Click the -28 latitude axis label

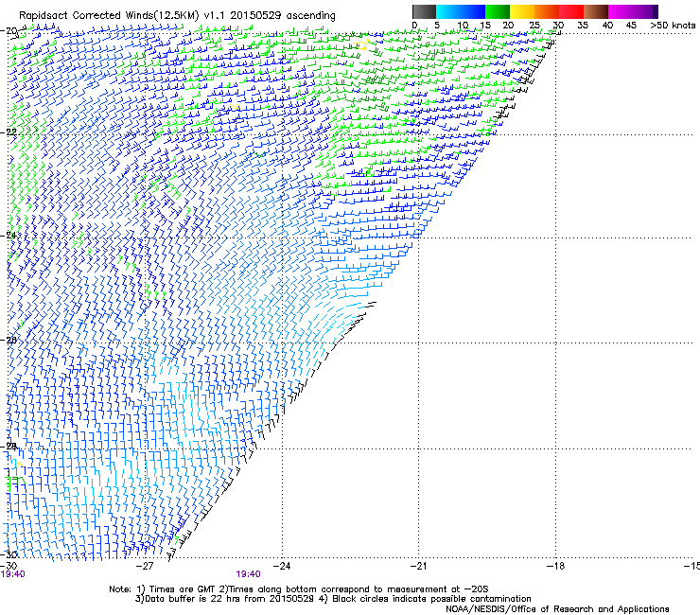[x=9, y=447]
